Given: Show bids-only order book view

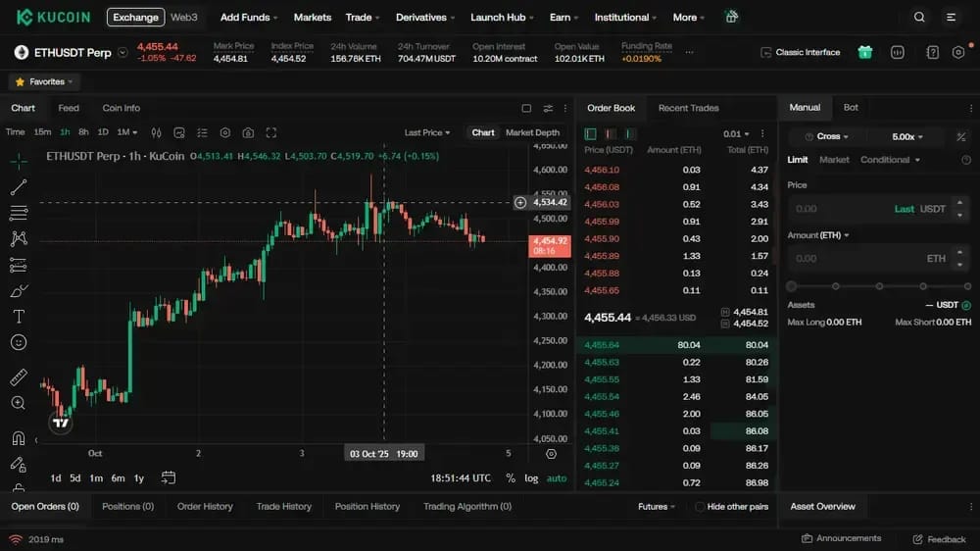Looking at the screenshot, I should coord(630,133).
